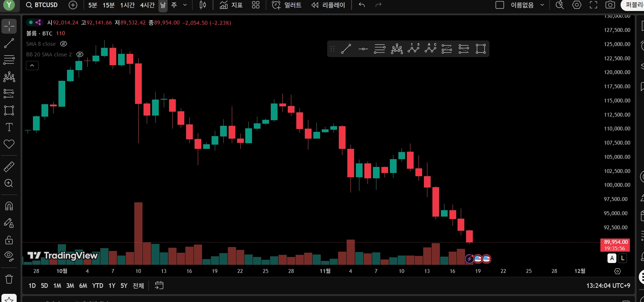Set range to YTD
This screenshot has width=644, height=302.
(x=97, y=286)
